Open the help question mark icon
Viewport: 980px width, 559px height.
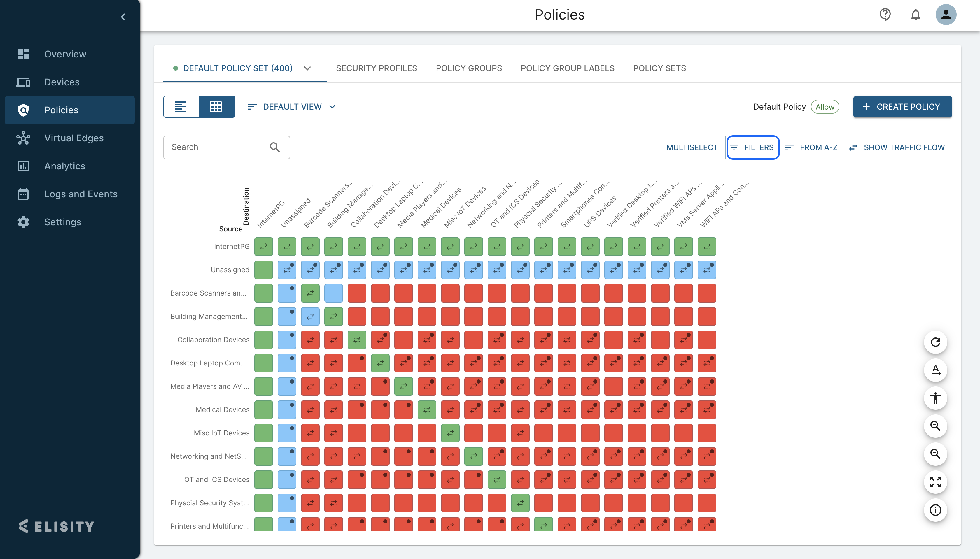pos(885,15)
